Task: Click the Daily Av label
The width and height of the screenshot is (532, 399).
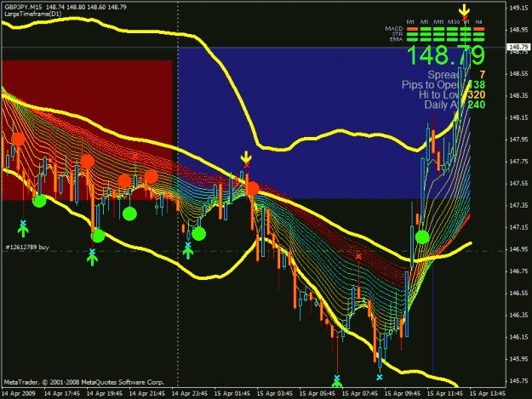Action: [442, 105]
